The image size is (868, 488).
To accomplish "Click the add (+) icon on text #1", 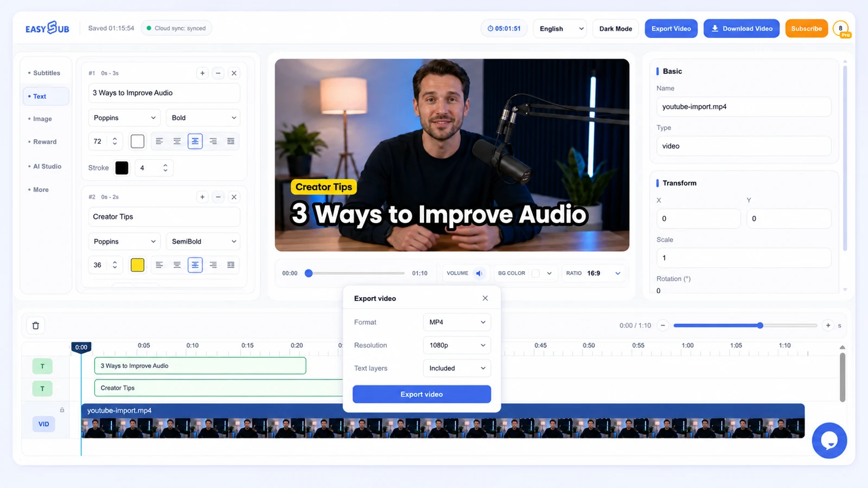I will pos(202,73).
